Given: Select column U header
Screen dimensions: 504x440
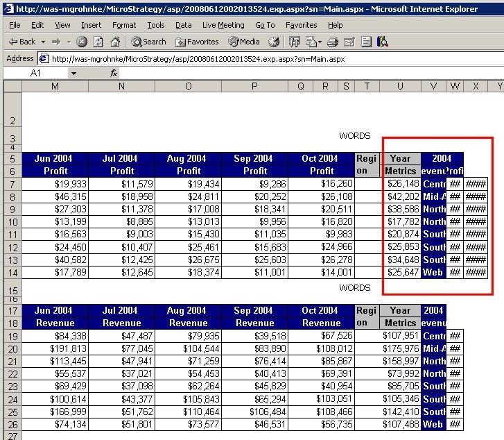Looking at the screenshot, I should (400, 86).
